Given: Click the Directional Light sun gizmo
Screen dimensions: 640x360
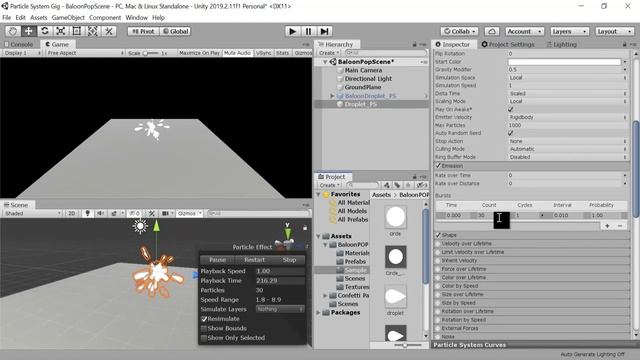Looking at the screenshot, I should pos(140,226).
